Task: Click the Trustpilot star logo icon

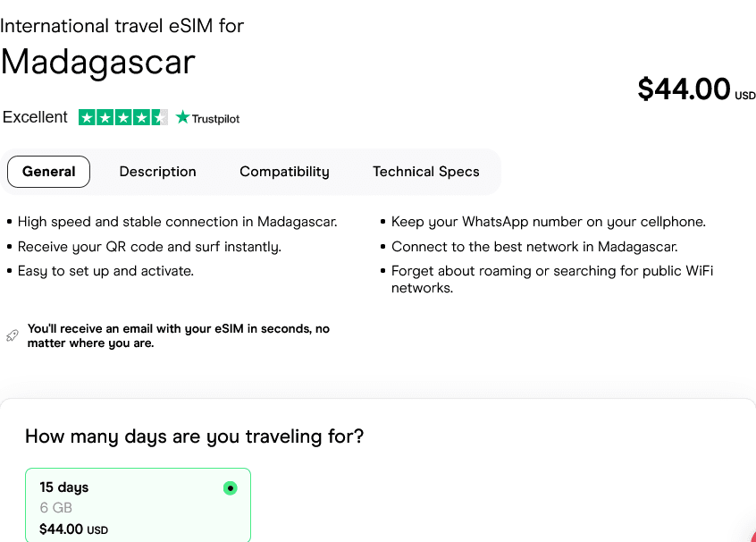Action: point(183,117)
